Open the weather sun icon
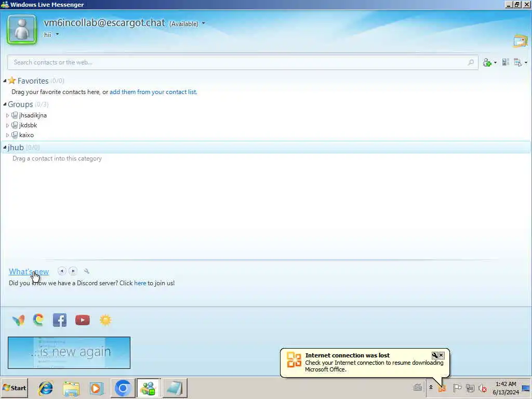Viewport: 532px width, 399px height. 105,320
